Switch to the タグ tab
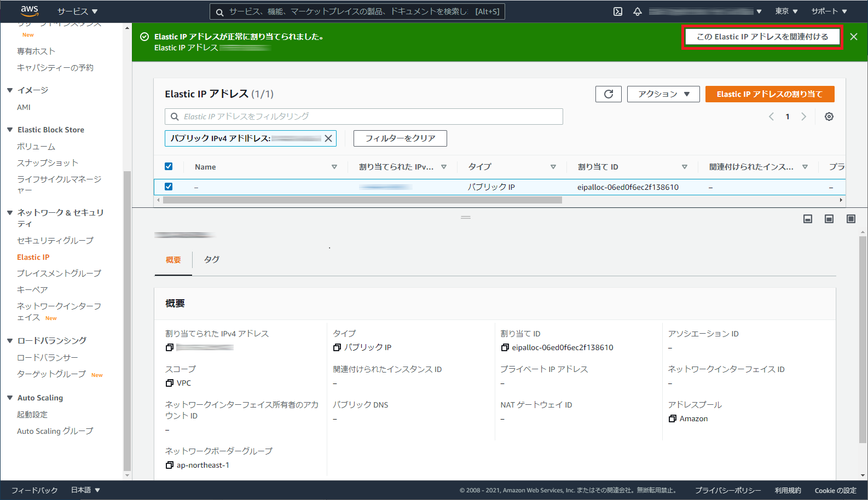Screen dimensions: 868x500 click(x=211, y=259)
